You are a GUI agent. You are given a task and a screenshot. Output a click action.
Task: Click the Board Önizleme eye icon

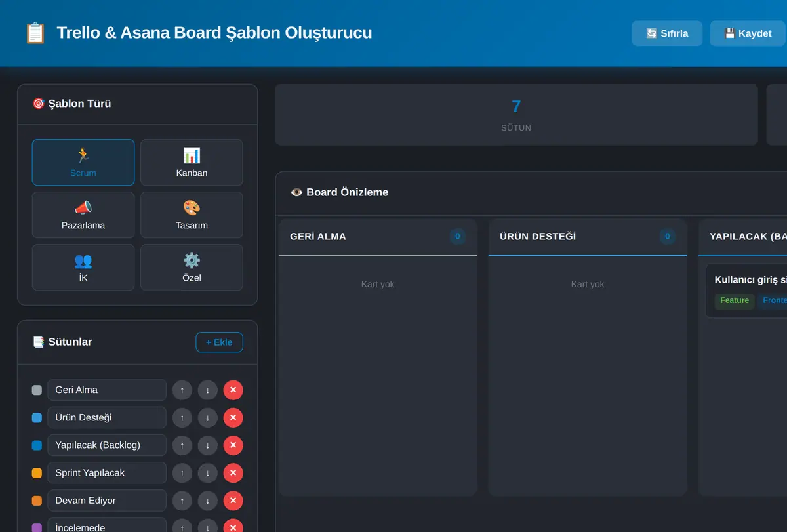(296, 192)
